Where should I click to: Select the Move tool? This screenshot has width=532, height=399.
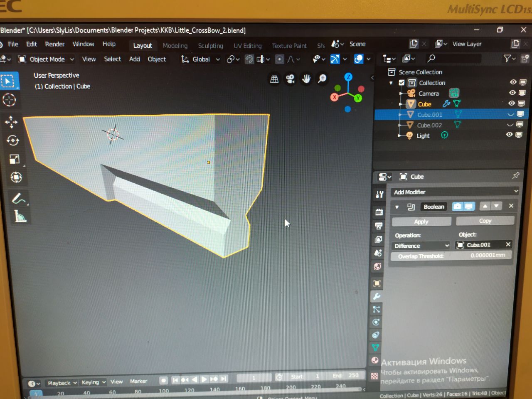[x=11, y=121]
